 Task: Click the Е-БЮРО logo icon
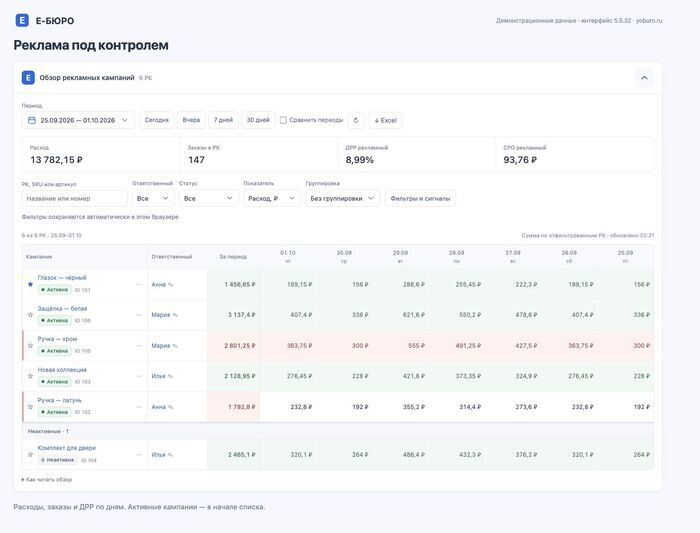click(22, 21)
